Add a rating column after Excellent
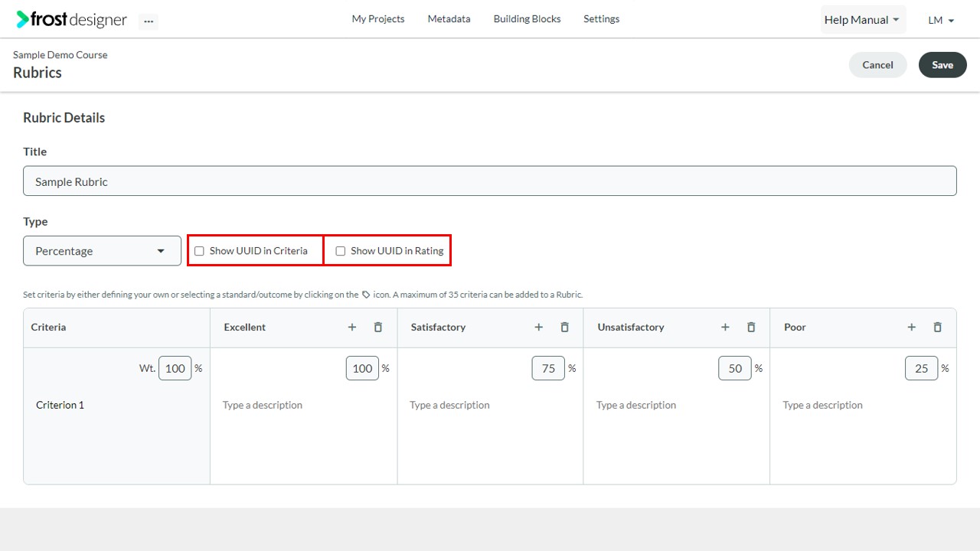Viewport: 980px width, 551px height. 352,327
